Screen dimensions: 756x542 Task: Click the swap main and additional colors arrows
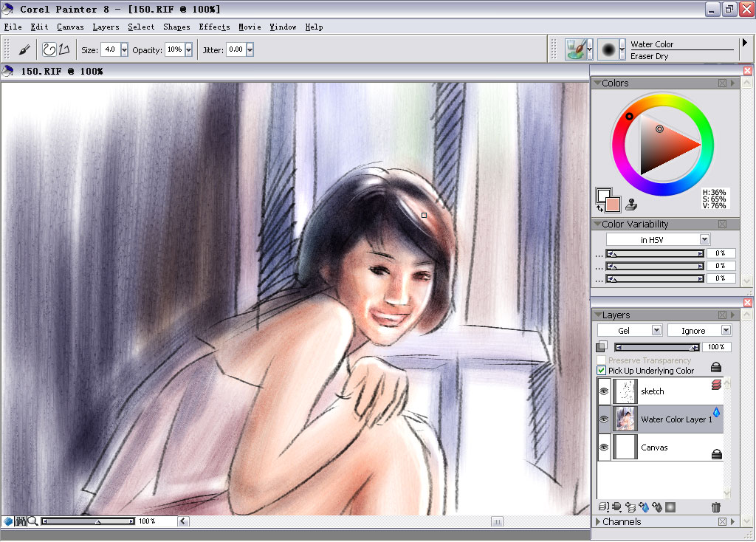(599, 208)
